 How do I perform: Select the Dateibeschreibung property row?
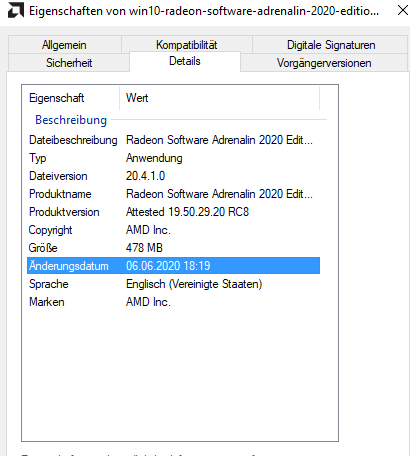click(x=173, y=140)
